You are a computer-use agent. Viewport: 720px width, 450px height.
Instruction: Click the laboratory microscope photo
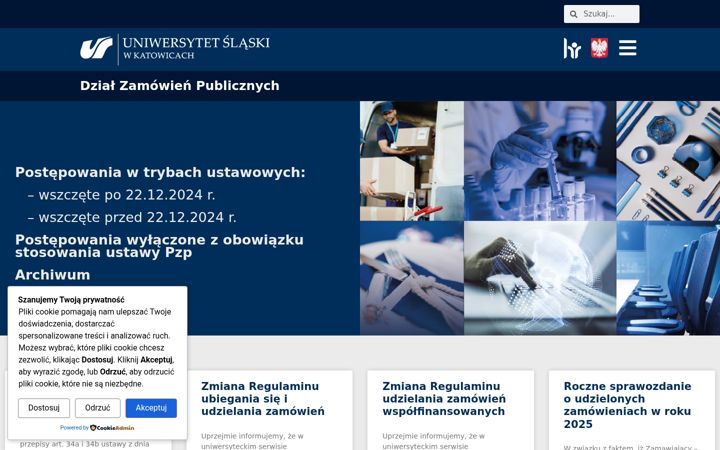click(540, 161)
